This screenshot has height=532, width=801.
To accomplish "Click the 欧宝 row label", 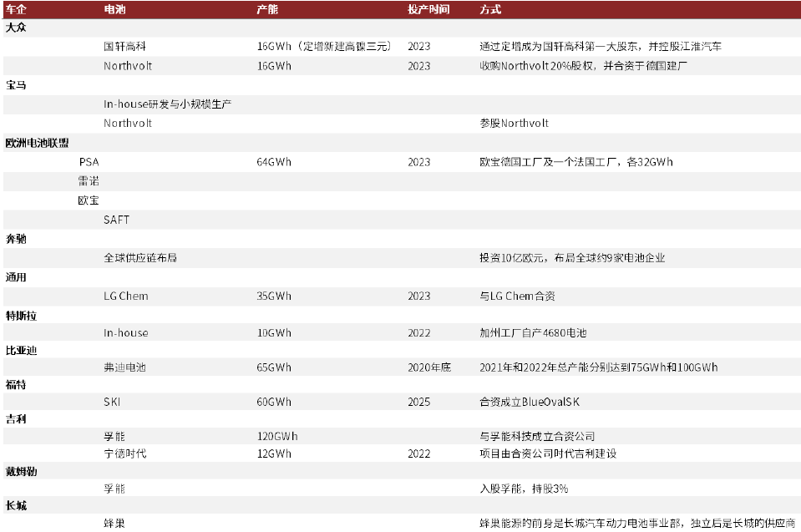I will [89, 200].
